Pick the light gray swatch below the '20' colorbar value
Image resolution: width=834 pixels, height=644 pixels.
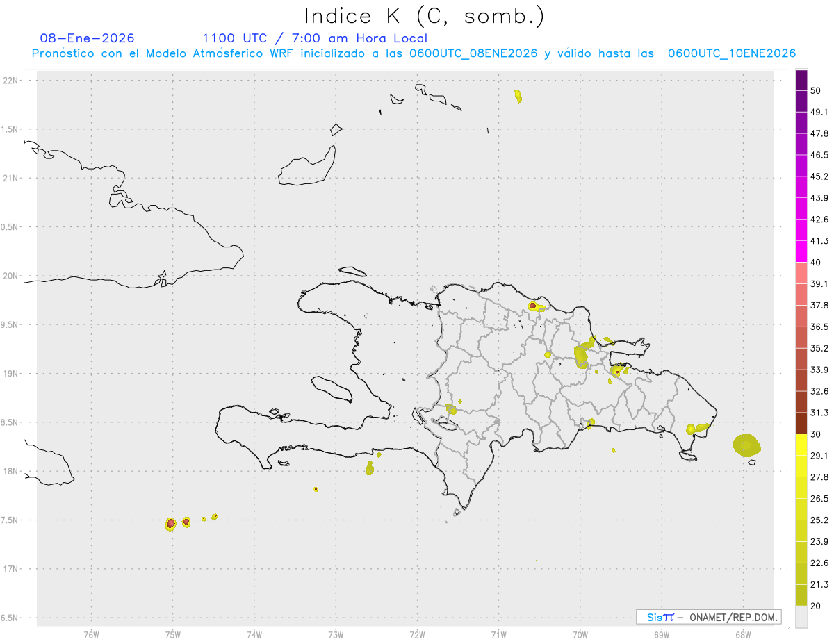pos(801,617)
